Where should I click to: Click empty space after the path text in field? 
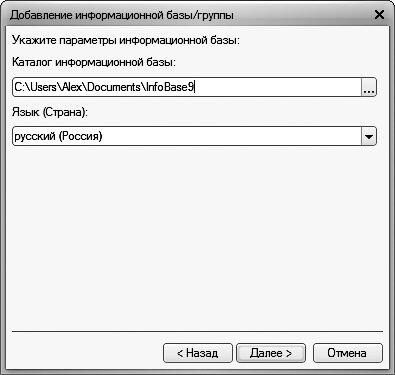click(x=277, y=87)
